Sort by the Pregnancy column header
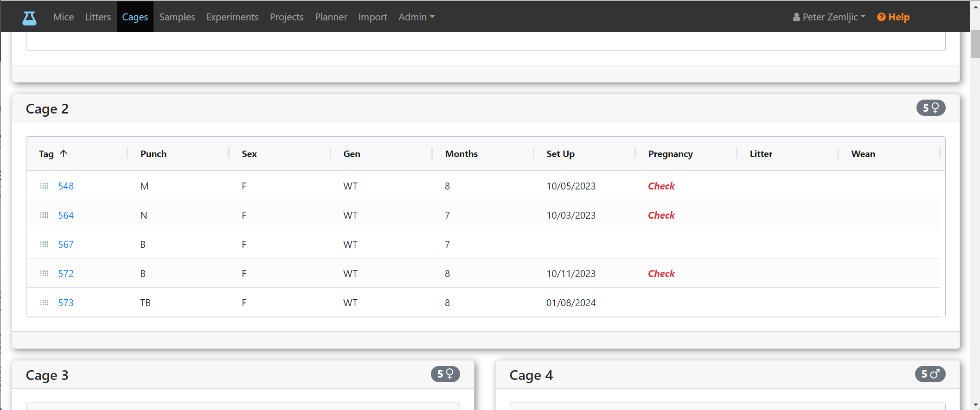980x410 pixels. coord(671,154)
